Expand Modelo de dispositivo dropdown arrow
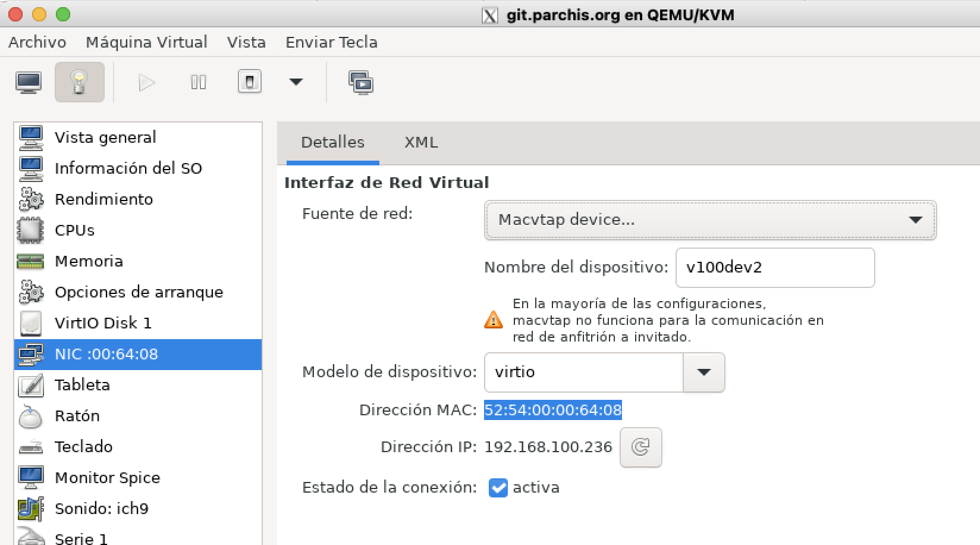The image size is (980, 545). tap(704, 372)
